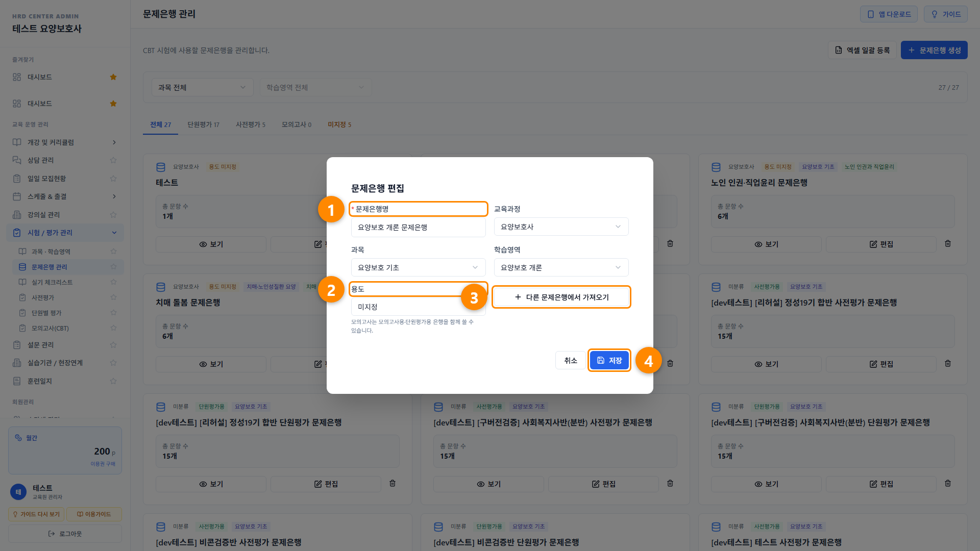Click the 저장 save button in the dialog
This screenshot has height=551, width=980.
click(x=609, y=360)
